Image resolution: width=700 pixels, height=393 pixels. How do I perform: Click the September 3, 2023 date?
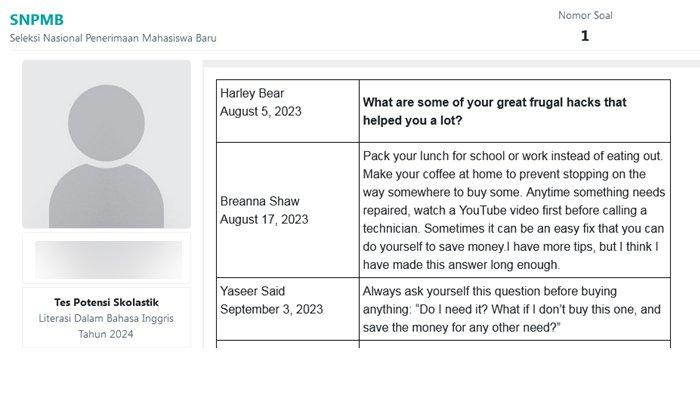point(271,309)
